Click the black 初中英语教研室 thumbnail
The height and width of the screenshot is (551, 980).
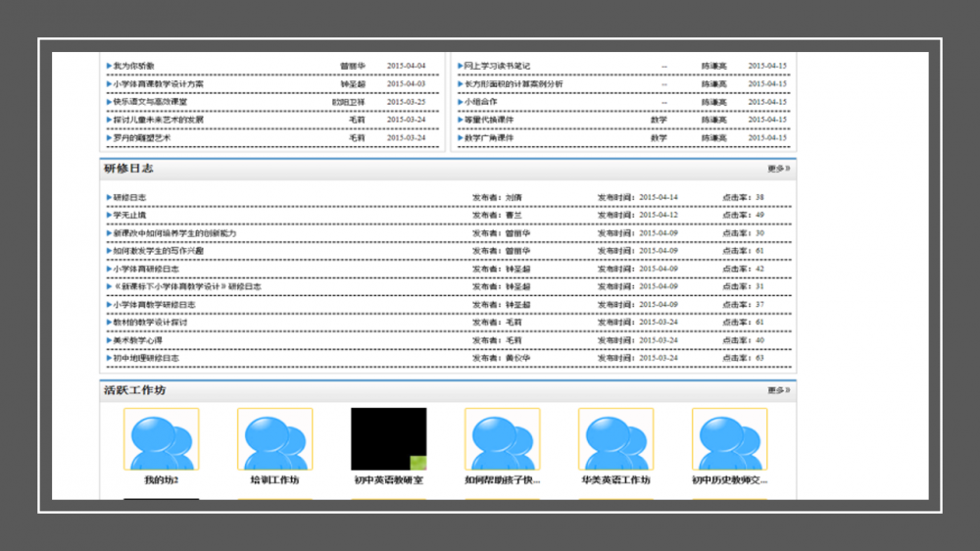(388, 439)
